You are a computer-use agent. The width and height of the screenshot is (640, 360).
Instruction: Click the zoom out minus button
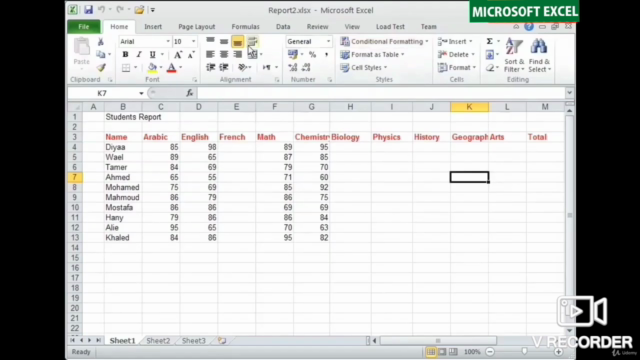490,352
